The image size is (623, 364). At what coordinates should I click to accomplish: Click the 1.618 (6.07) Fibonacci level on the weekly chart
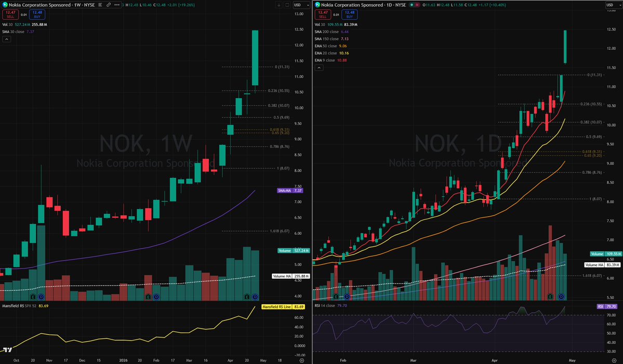[280, 231]
